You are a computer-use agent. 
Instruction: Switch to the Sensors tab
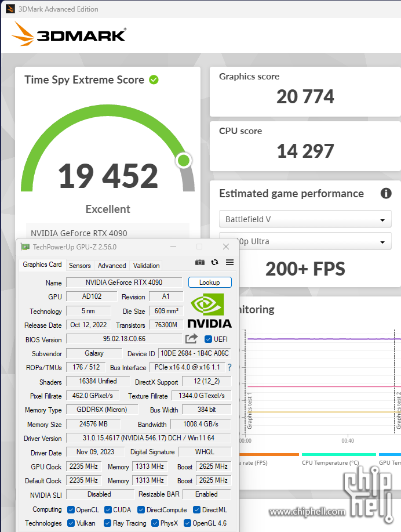[79, 265]
